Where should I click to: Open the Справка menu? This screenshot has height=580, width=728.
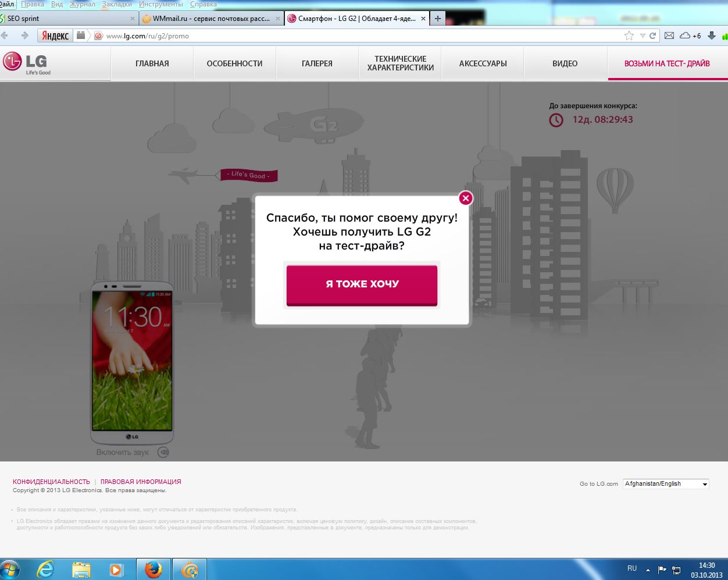[203, 4]
